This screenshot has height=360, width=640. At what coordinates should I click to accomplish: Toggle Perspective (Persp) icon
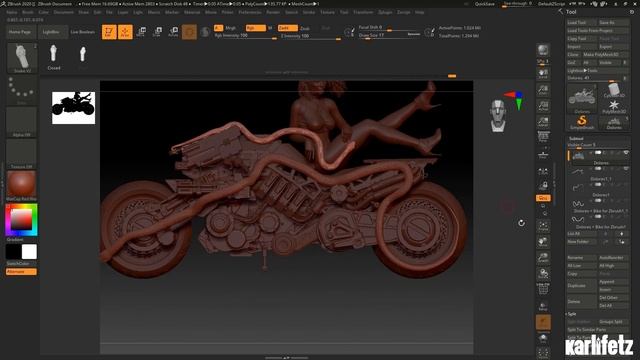point(543,136)
